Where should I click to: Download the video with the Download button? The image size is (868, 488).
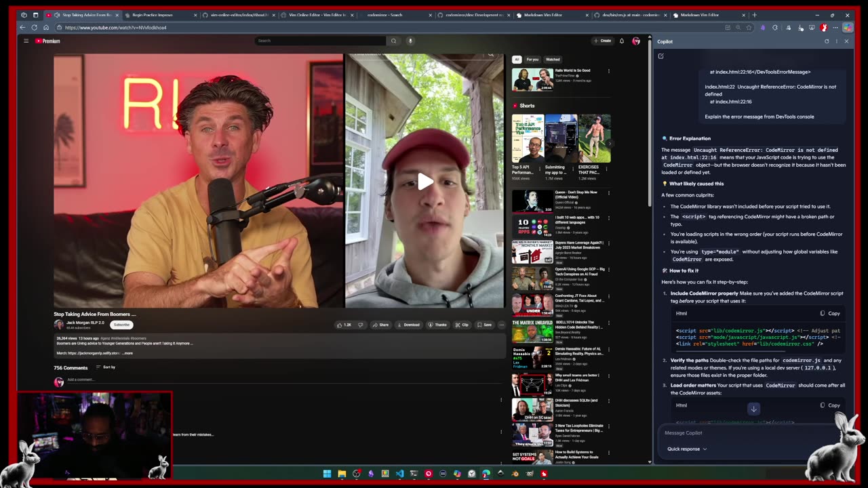pos(408,325)
